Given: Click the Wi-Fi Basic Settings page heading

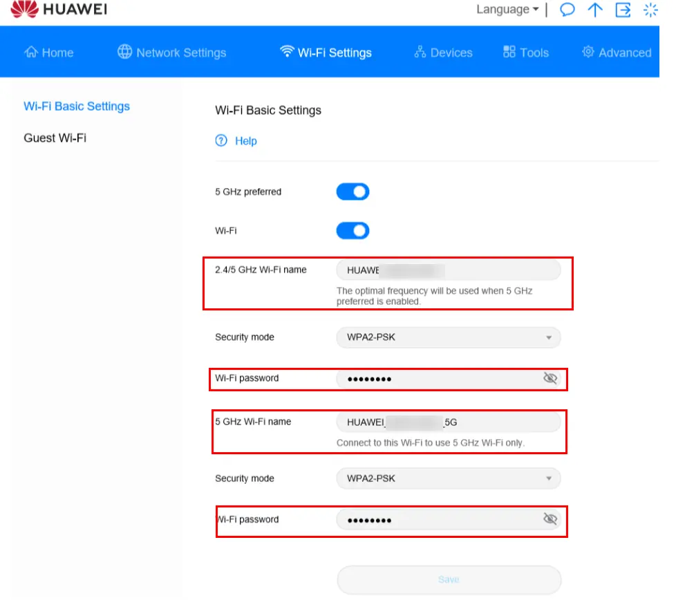Looking at the screenshot, I should pyautogui.click(x=268, y=111).
